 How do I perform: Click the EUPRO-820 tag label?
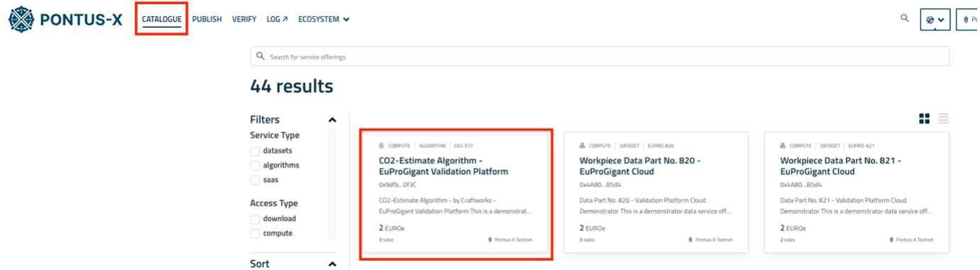661,145
